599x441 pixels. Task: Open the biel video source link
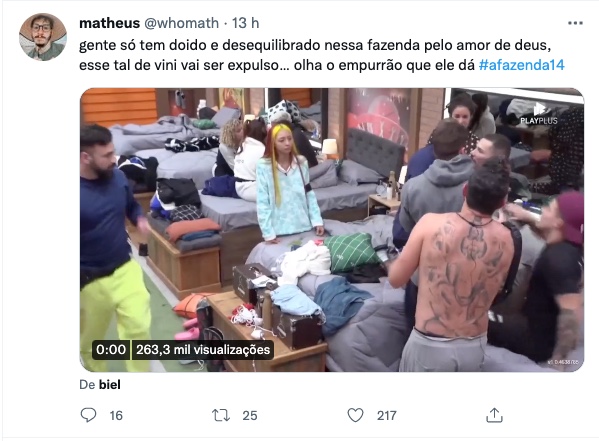[x=110, y=384]
